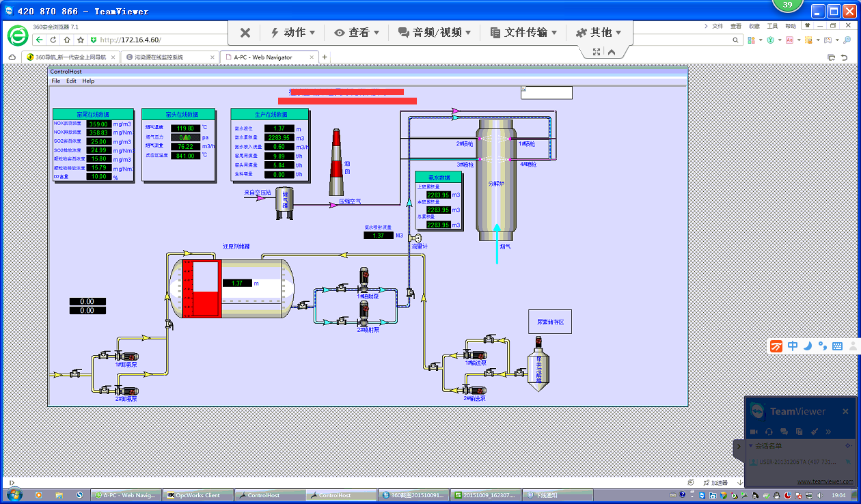Open TeamViewer 文件传输 dropdown menu
The width and height of the screenshot is (861, 504).
(x=523, y=32)
